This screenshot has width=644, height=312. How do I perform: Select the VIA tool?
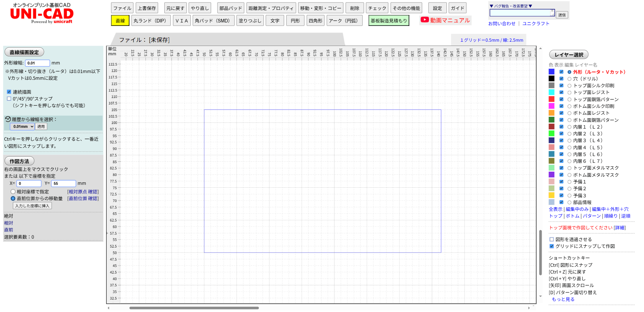(x=182, y=21)
